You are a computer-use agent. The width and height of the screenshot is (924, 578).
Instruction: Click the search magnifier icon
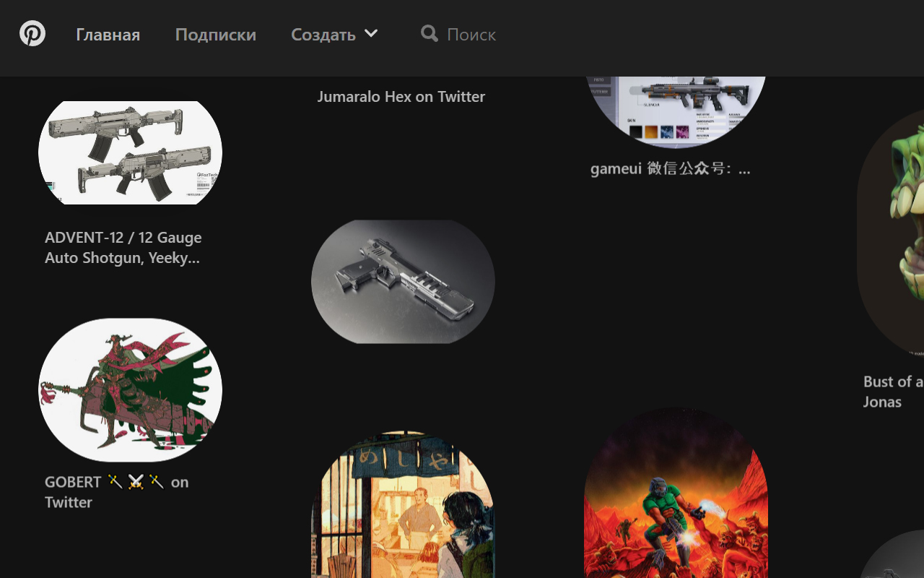click(430, 33)
